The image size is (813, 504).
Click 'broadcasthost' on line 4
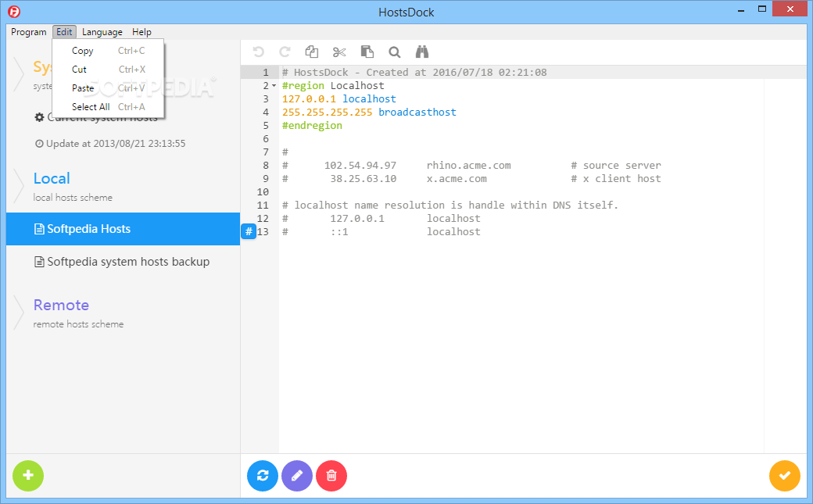pos(417,112)
